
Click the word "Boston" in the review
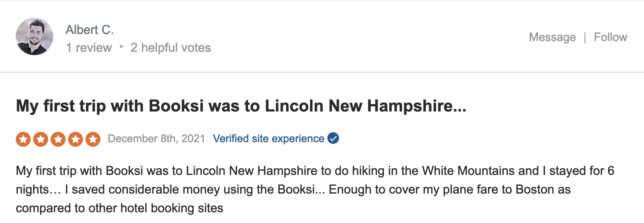[535, 190]
